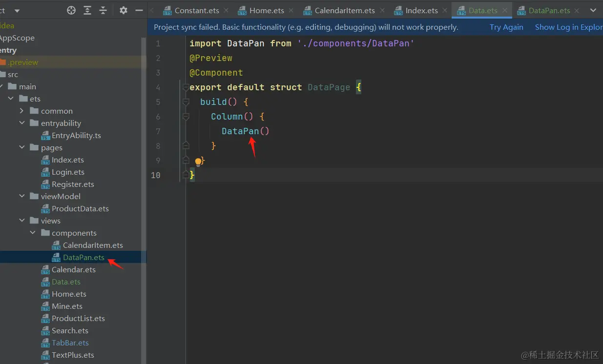Image resolution: width=603 pixels, height=364 pixels.
Task: Click the folder icon of components
Action: tap(44, 233)
